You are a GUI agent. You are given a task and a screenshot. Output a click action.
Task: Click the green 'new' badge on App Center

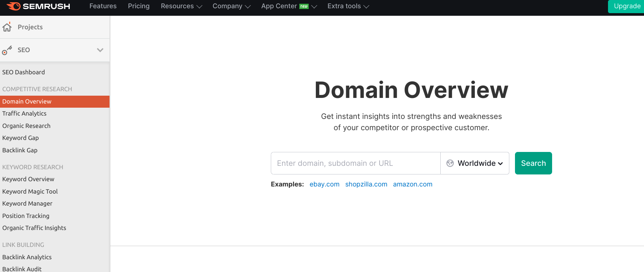304,6
